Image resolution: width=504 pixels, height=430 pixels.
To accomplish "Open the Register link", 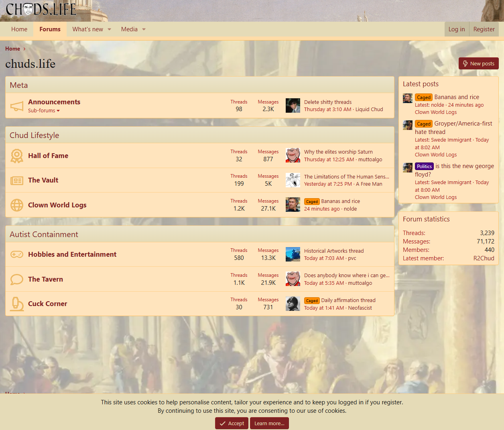I will coord(484,29).
